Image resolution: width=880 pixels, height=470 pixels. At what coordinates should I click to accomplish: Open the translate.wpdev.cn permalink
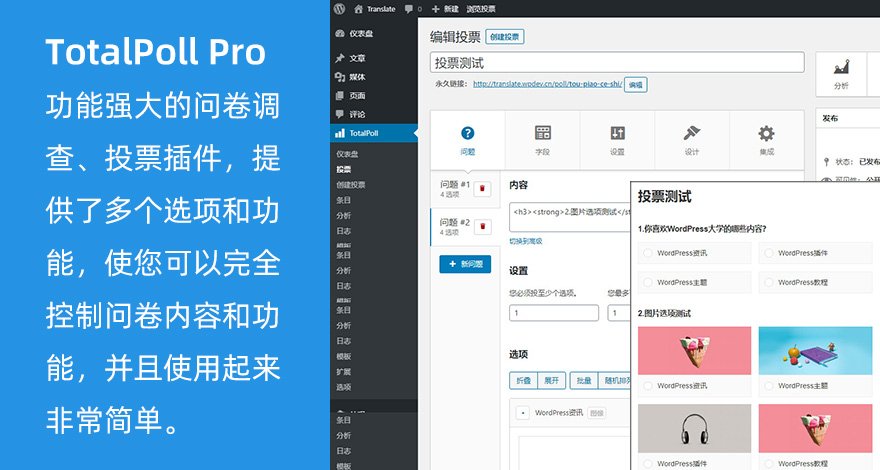(547, 84)
